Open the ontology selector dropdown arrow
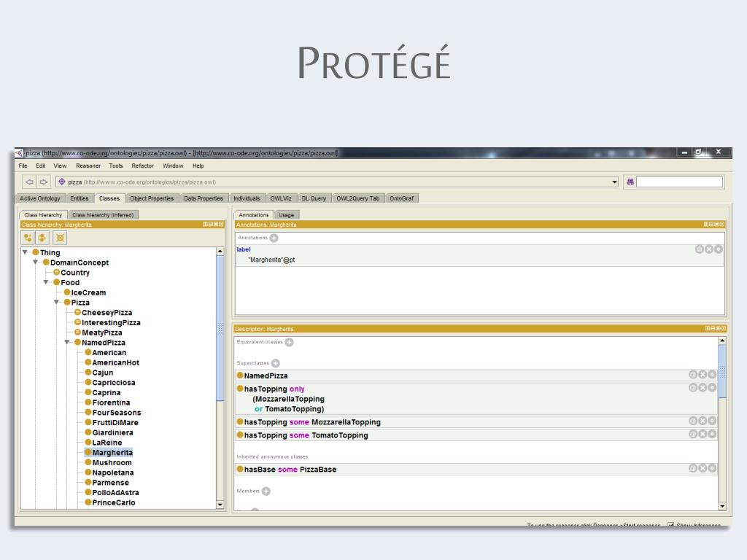 coord(614,182)
